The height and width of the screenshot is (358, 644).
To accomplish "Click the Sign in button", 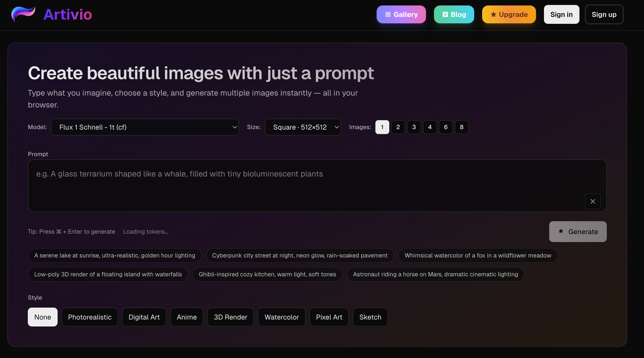I will tap(561, 14).
